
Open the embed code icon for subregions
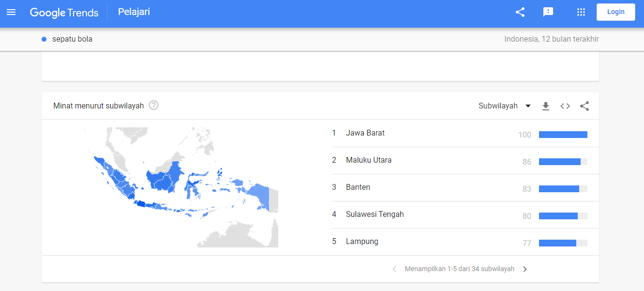click(x=565, y=106)
